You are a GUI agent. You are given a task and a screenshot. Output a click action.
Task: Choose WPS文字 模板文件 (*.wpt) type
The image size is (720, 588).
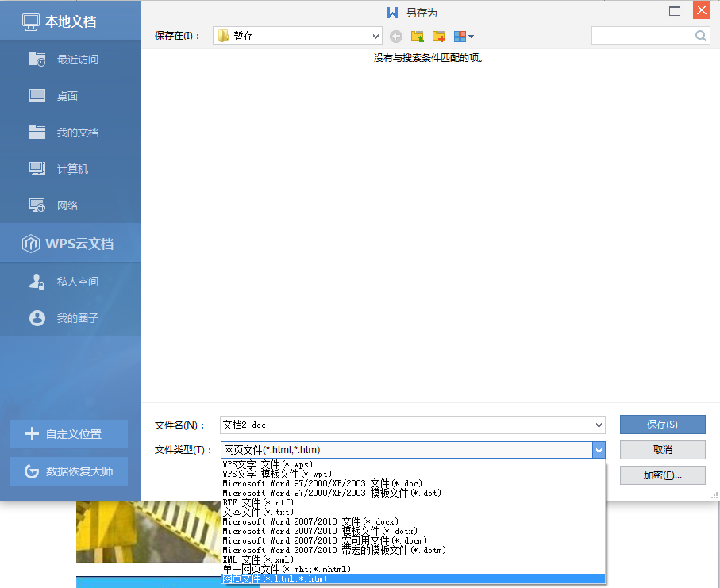pyautogui.click(x=414, y=475)
